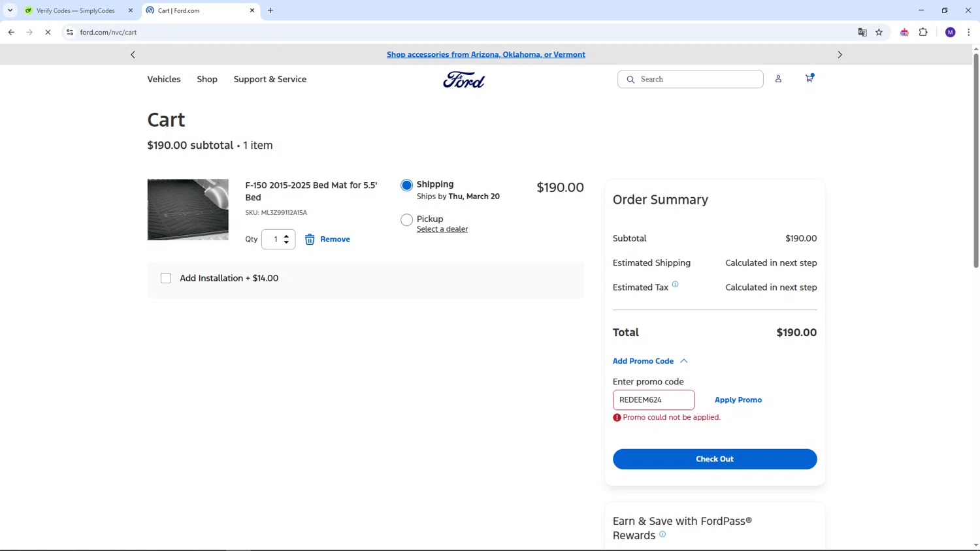Open the pink extension icon in toolbar
Image resolution: width=980 pixels, height=551 pixels.
904,32
